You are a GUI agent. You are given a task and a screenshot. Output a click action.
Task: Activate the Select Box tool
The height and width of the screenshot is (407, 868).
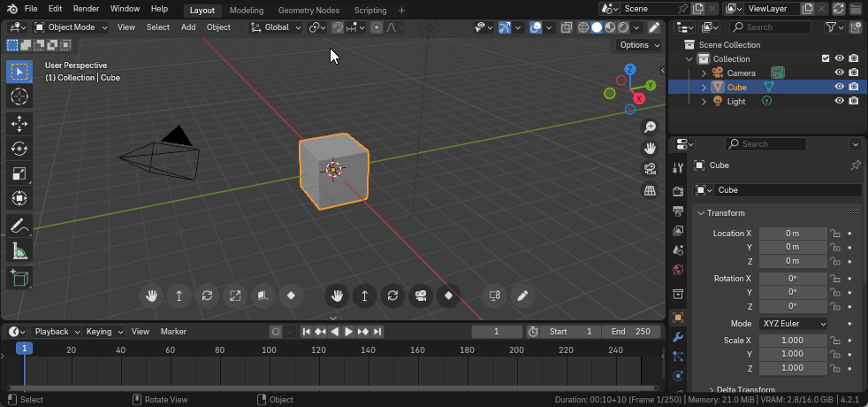point(19,72)
